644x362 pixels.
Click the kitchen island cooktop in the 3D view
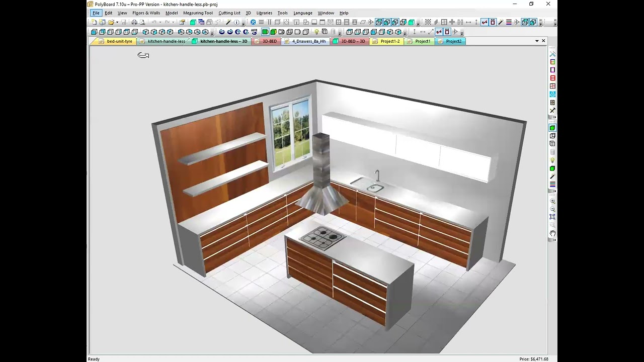(322, 238)
